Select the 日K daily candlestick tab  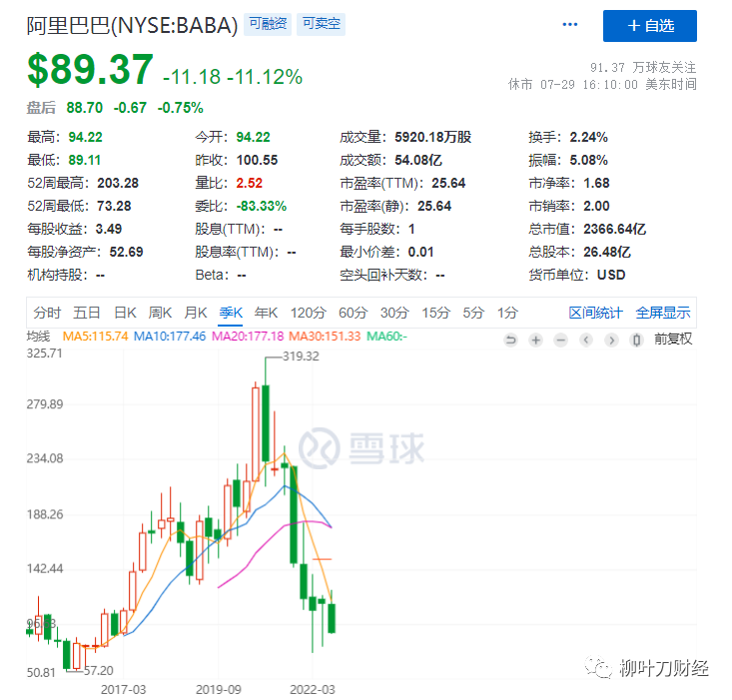(x=125, y=313)
